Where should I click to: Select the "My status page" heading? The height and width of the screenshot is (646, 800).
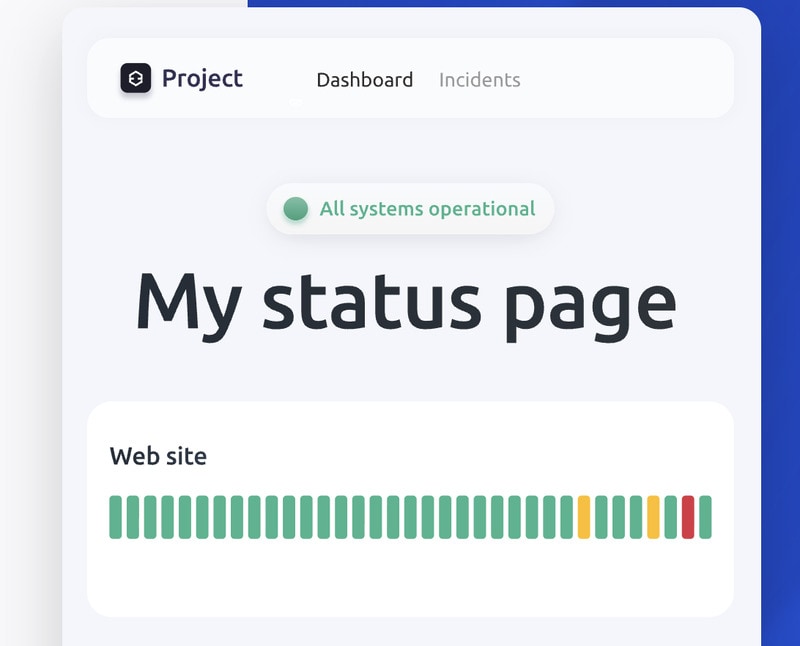tap(406, 301)
